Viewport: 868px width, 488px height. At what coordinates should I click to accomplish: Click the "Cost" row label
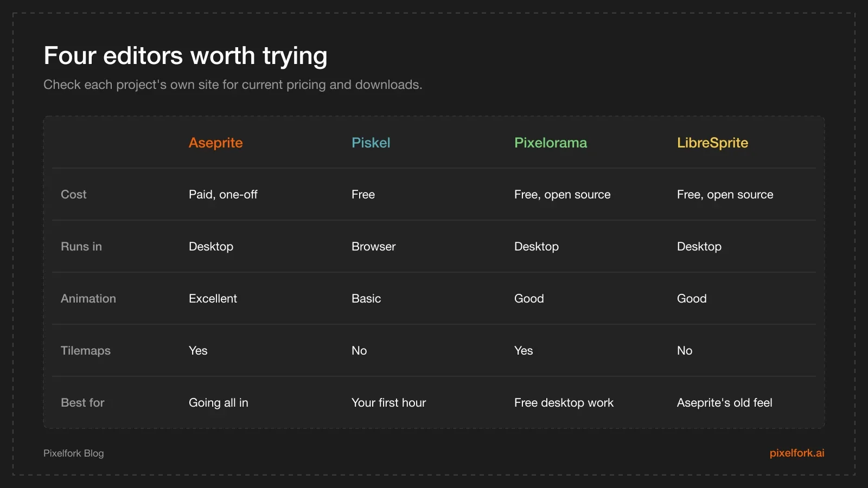(74, 194)
